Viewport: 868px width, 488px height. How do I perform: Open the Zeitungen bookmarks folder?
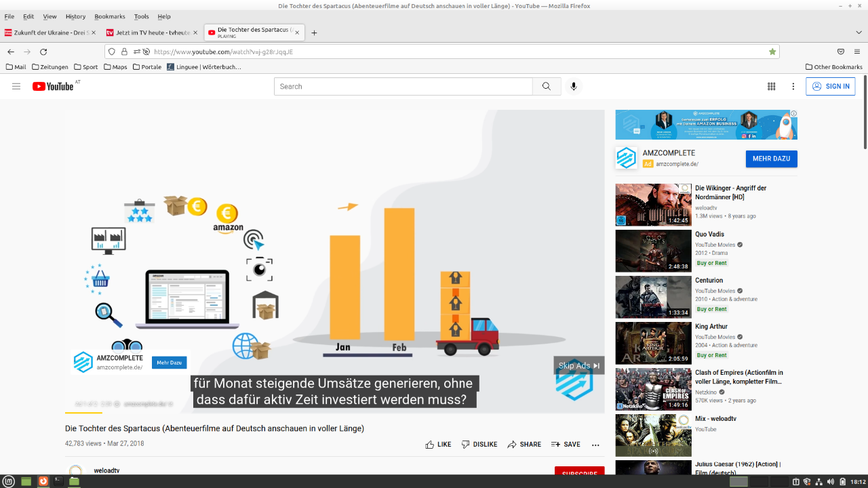50,67
